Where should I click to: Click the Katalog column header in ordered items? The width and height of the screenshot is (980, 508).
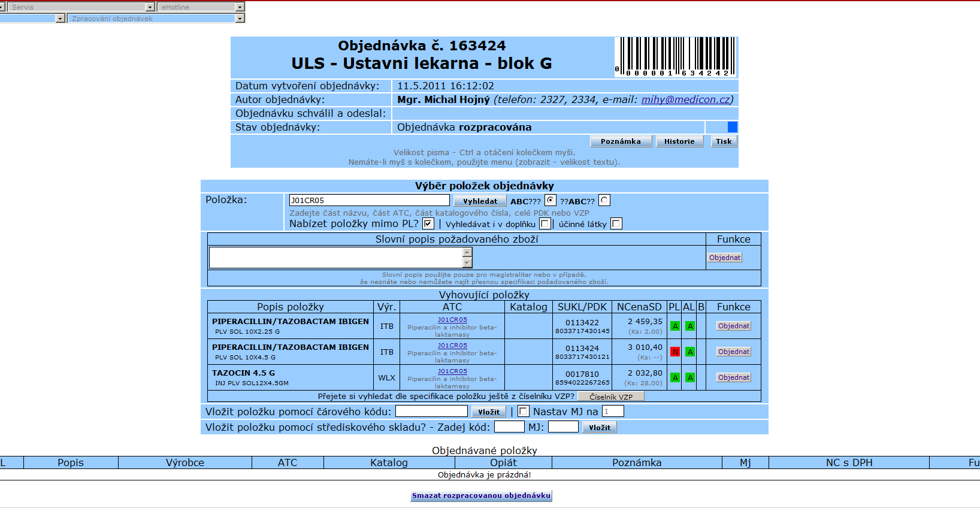click(x=389, y=462)
